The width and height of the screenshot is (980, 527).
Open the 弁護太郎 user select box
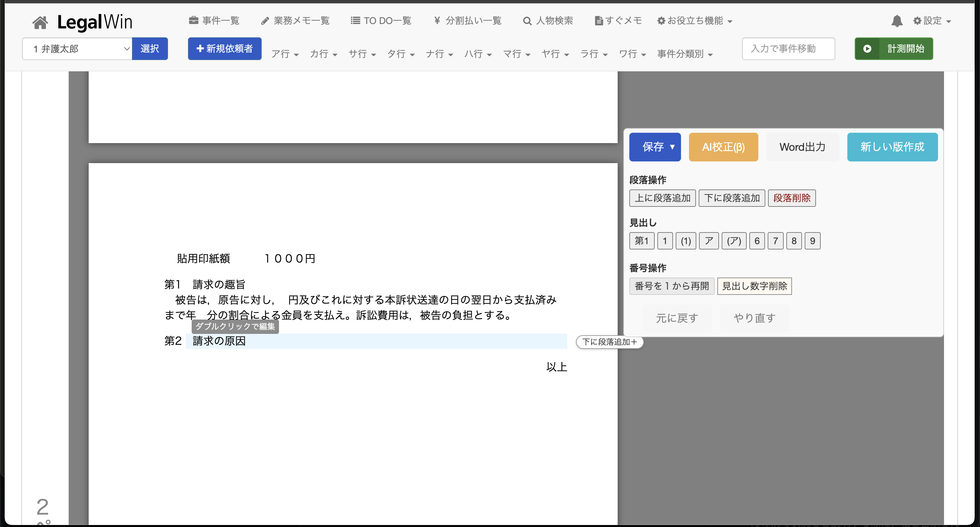coord(77,49)
